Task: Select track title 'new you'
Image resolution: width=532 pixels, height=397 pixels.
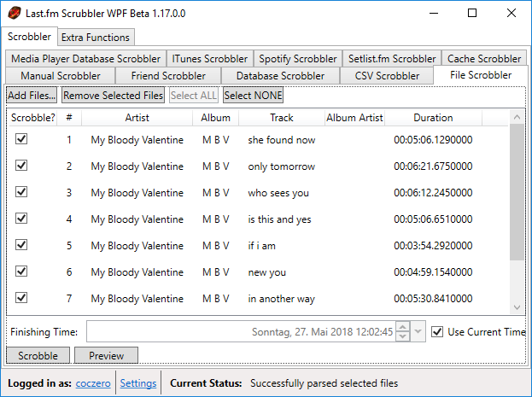Action: click(267, 272)
